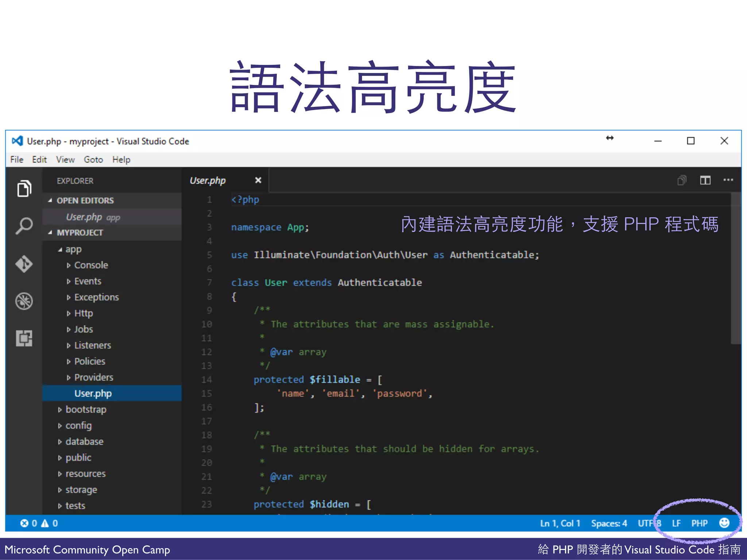Click the double-arrow icon in title bar
The height and width of the screenshot is (560, 747).
click(x=610, y=138)
